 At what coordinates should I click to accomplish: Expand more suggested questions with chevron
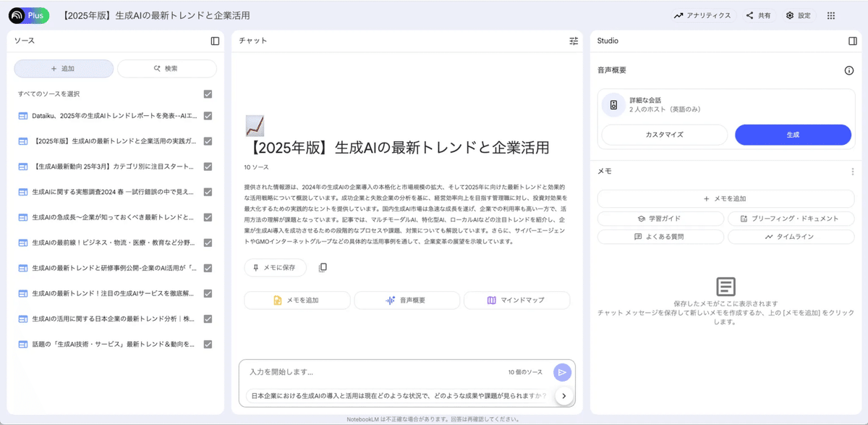point(563,395)
